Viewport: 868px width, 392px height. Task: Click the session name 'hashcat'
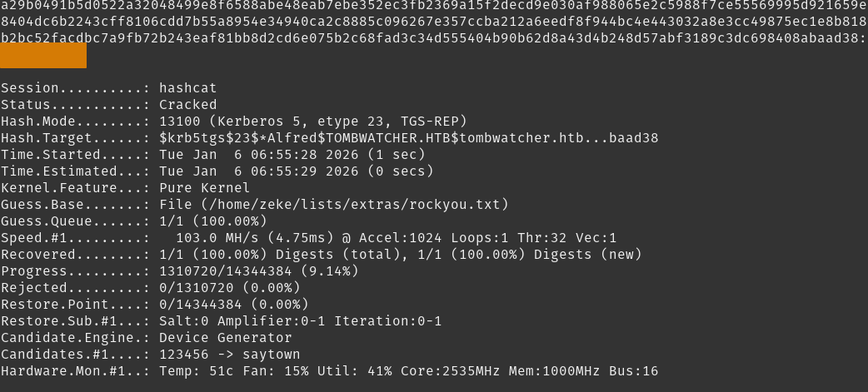[187, 88]
